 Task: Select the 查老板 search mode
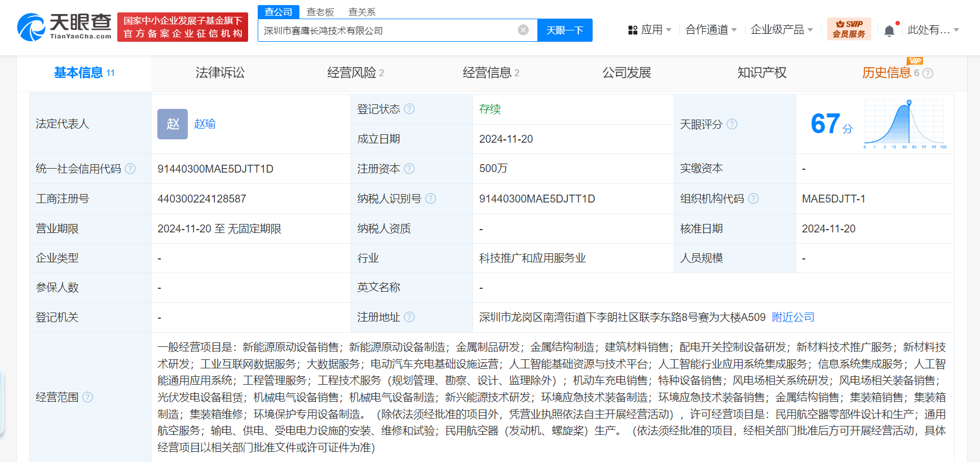(x=320, y=12)
